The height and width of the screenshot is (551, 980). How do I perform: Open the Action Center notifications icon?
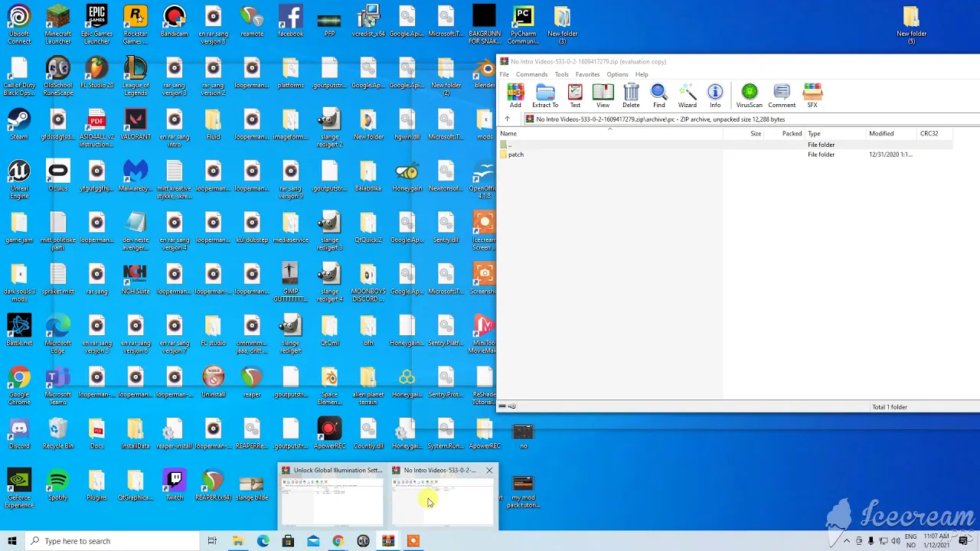coord(963,541)
